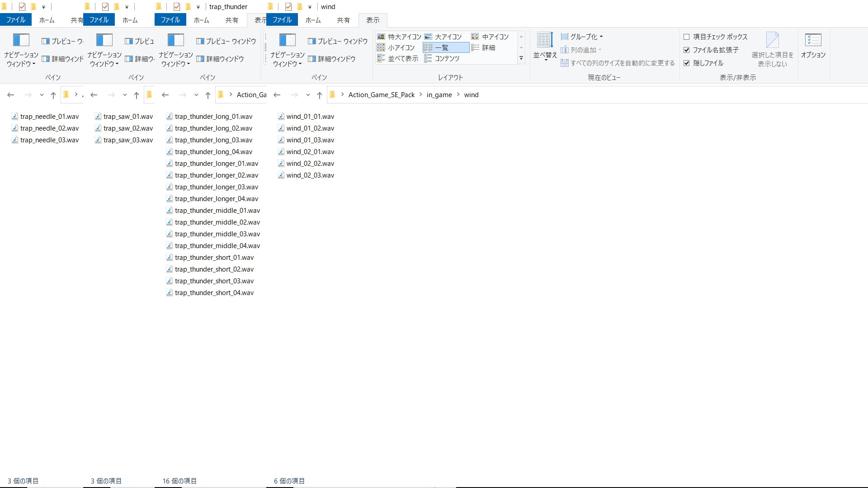This screenshot has height=488, width=868.
Task: Open Navigation pane dropdown in wind window
Action: [x=287, y=50]
